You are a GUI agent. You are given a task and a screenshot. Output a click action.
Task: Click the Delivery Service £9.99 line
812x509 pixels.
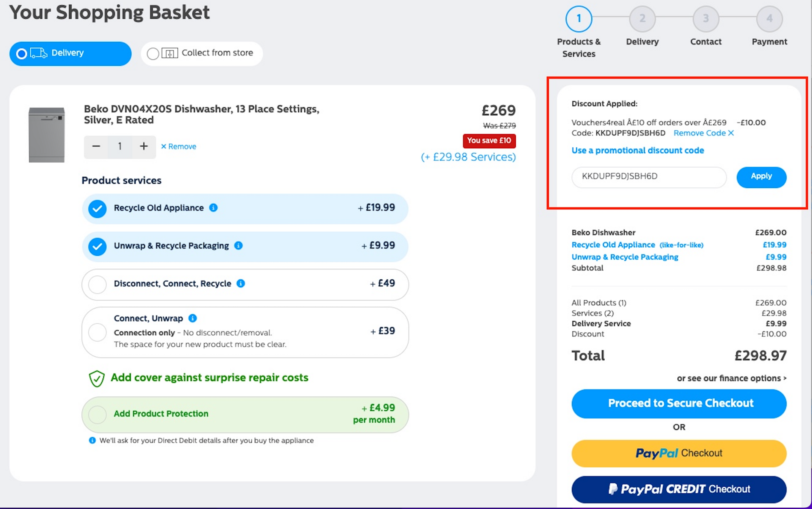[679, 324]
